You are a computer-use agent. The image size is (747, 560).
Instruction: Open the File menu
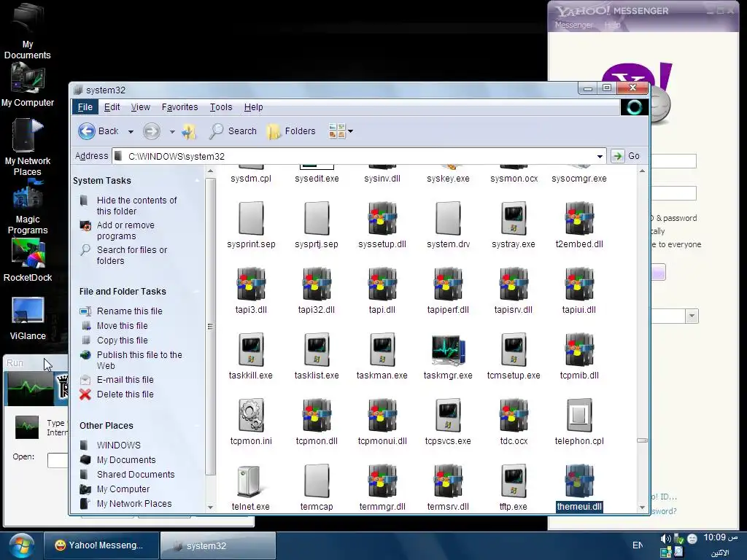[85, 107]
